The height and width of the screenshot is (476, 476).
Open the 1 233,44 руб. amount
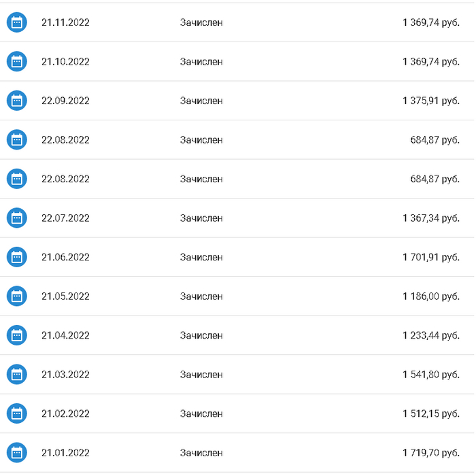pyautogui.click(x=430, y=335)
